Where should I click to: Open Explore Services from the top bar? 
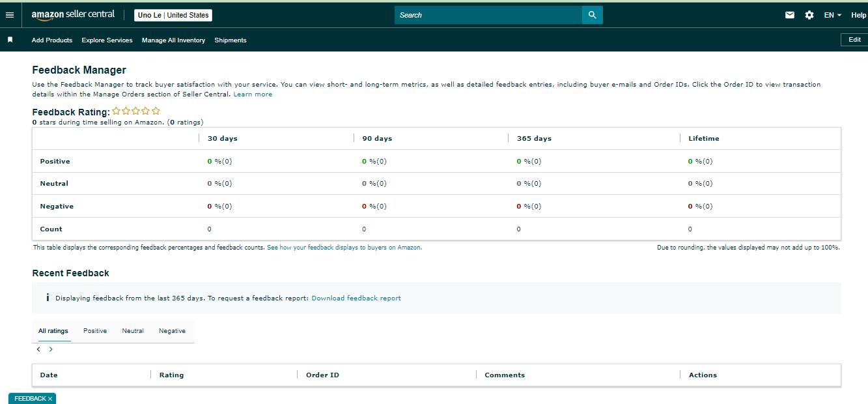(x=107, y=40)
